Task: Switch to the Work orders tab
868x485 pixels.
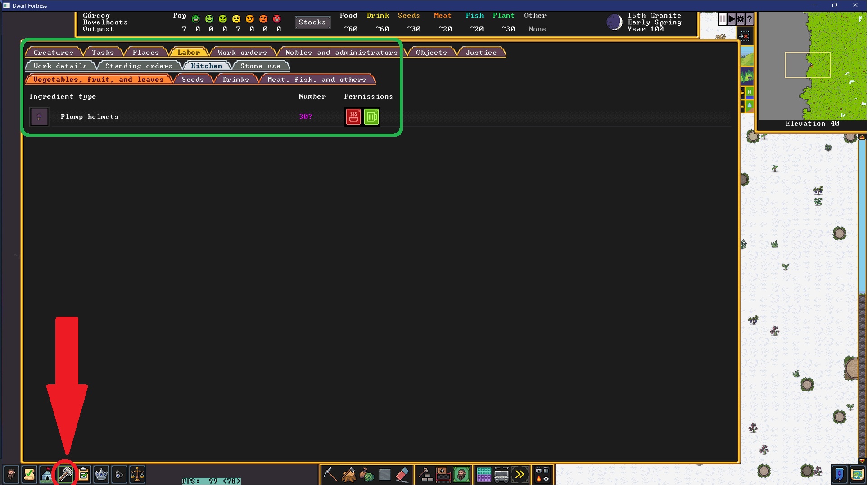Action: coord(242,52)
